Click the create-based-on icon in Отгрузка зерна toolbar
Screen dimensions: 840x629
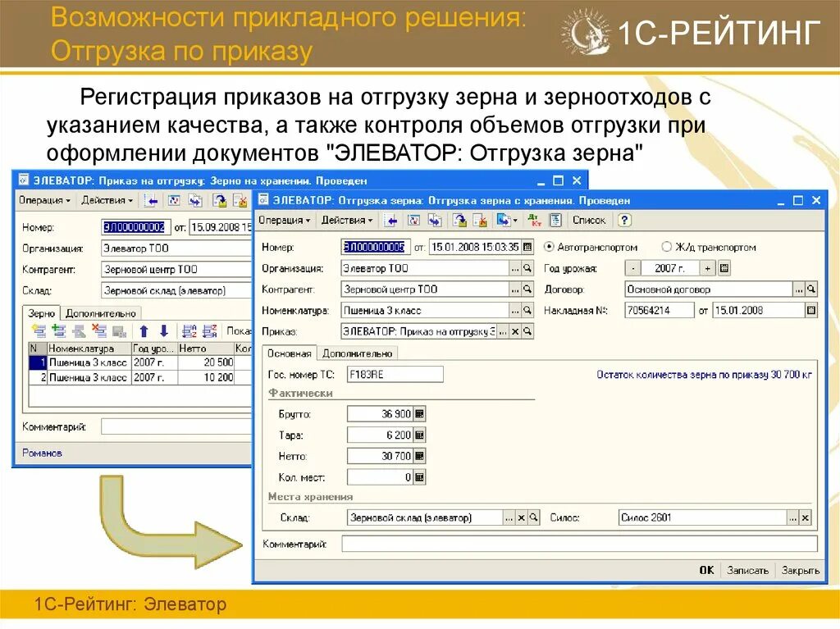504,221
